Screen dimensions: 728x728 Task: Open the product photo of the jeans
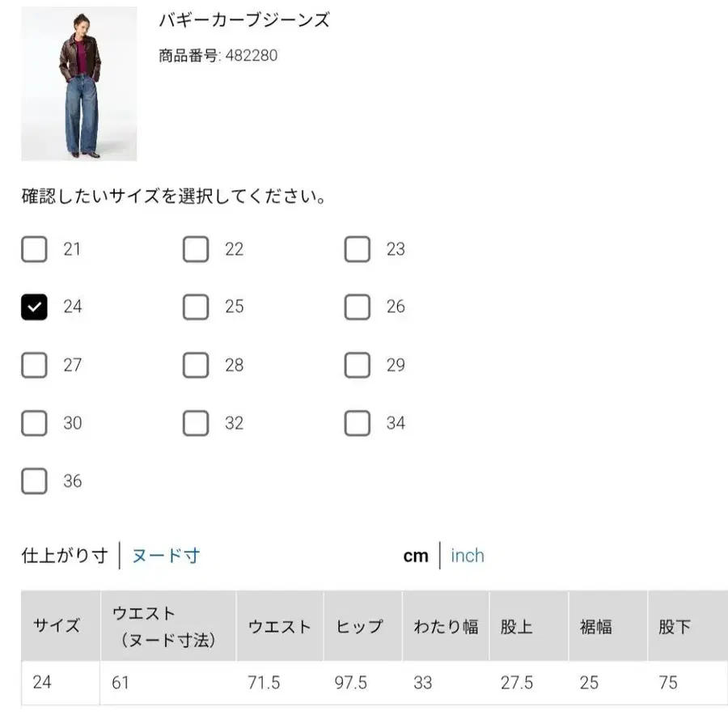point(78,83)
